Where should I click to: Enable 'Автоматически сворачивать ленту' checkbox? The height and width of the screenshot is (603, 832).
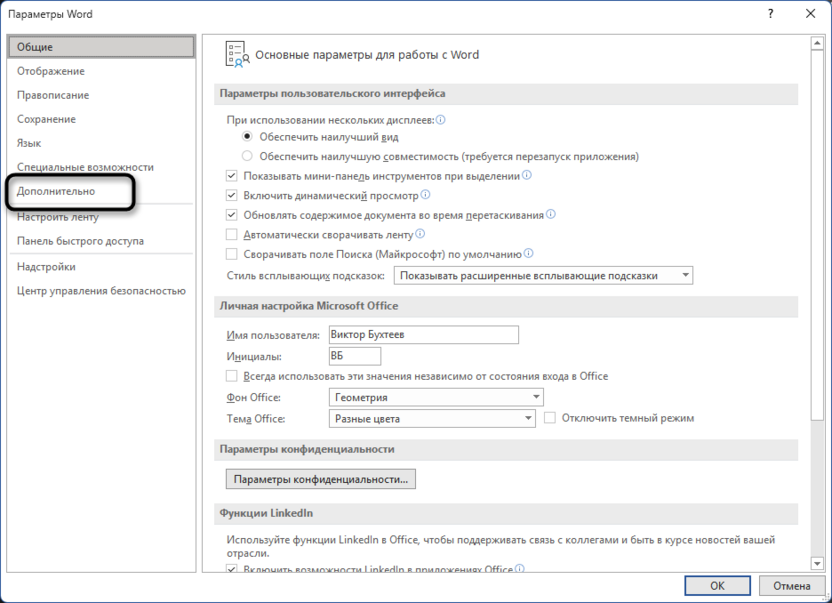(x=231, y=234)
